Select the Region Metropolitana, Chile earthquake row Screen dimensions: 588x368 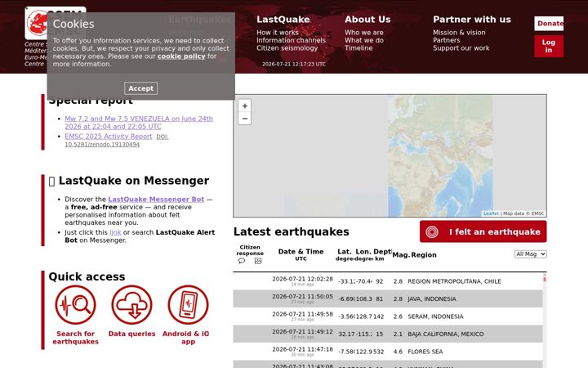point(388,281)
